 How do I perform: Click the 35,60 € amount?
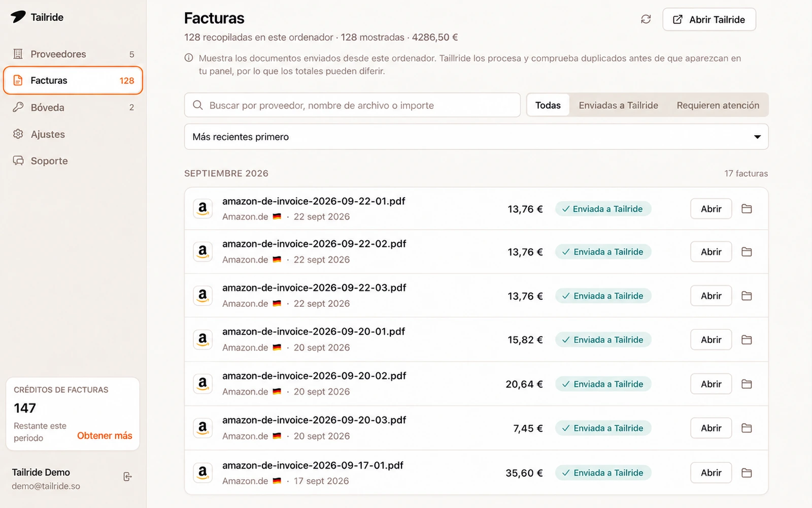[x=524, y=473]
